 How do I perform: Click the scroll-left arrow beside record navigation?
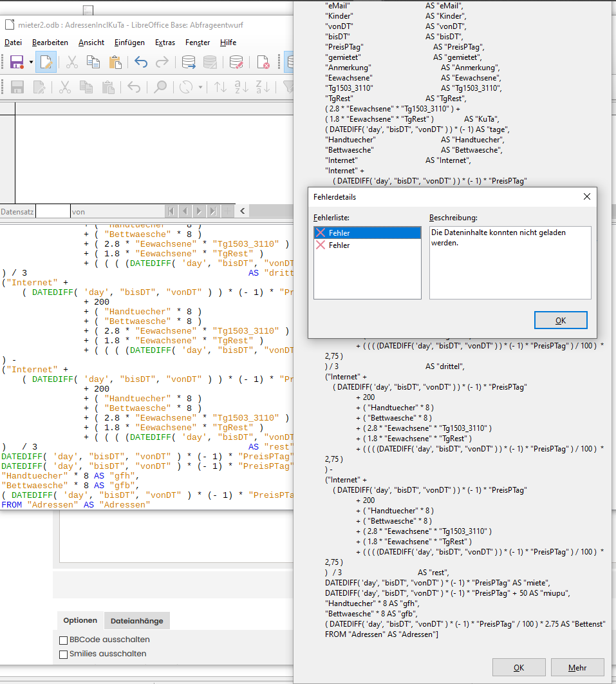pyautogui.click(x=243, y=211)
